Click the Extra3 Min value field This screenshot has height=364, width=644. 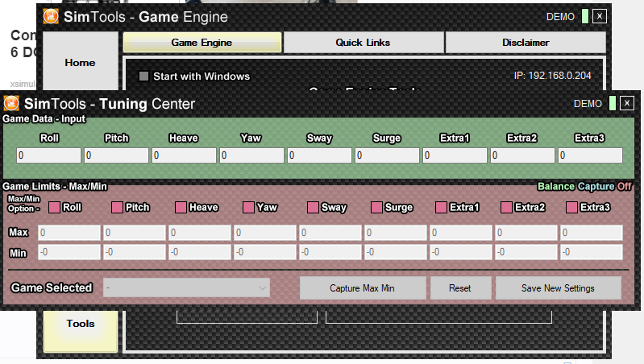(x=592, y=252)
